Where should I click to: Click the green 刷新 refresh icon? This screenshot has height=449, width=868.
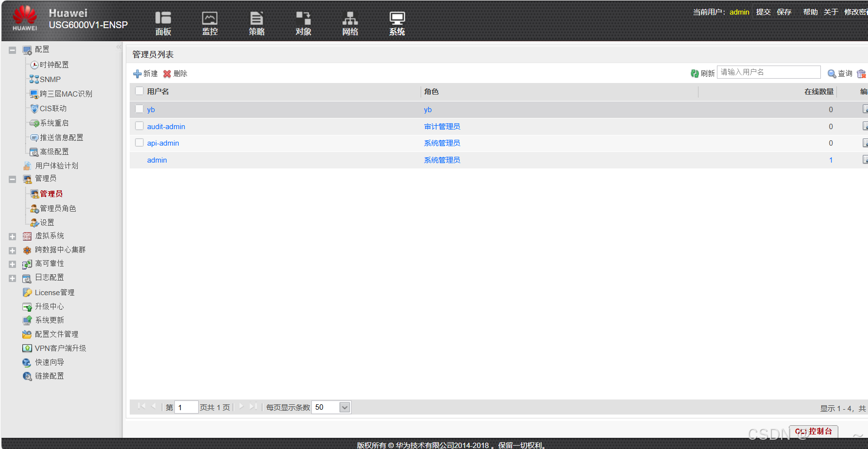coord(695,73)
